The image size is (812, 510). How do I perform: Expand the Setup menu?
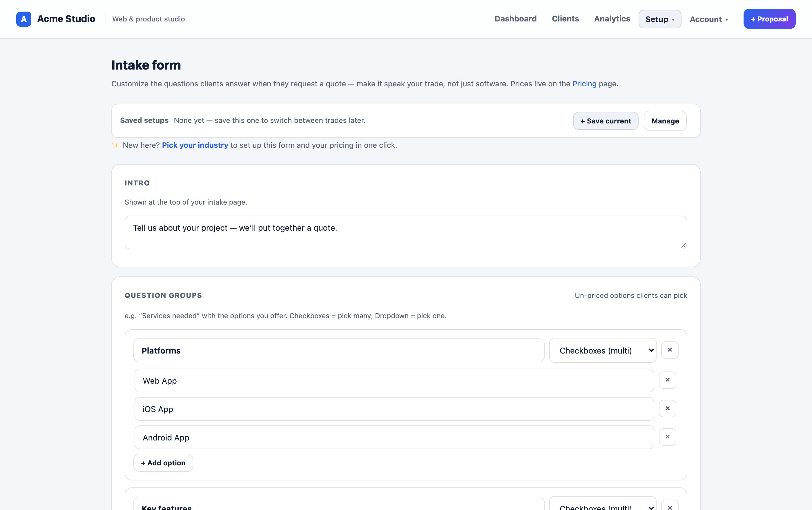coord(659,19)
